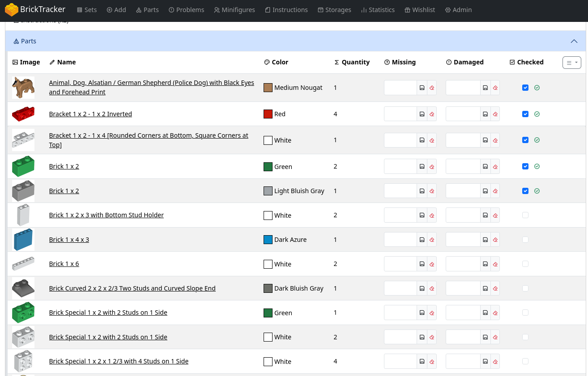Save missing count for Brick 1 x 6
588x376 pixels.
click(422, 264)
